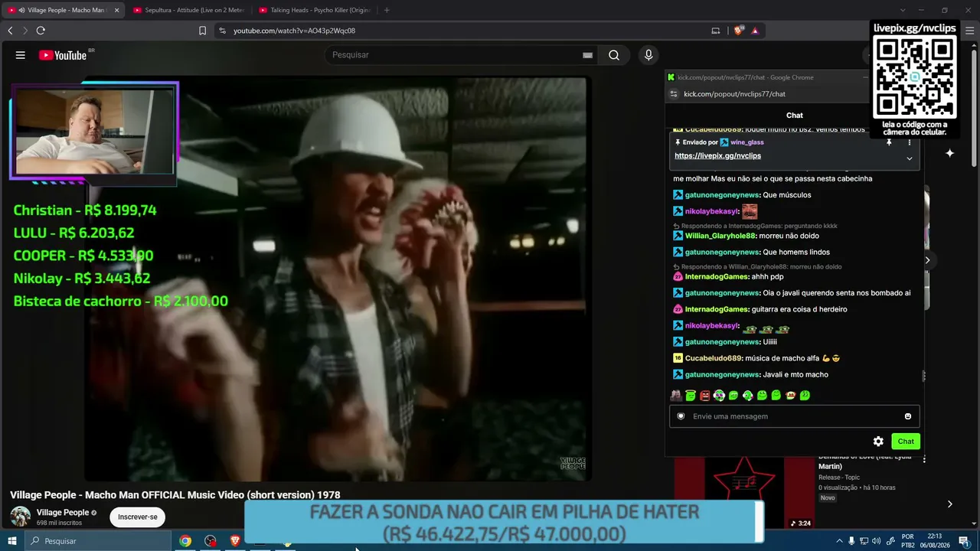
Task: Open more options for Demands of Love video
Action: coord(924,459)
